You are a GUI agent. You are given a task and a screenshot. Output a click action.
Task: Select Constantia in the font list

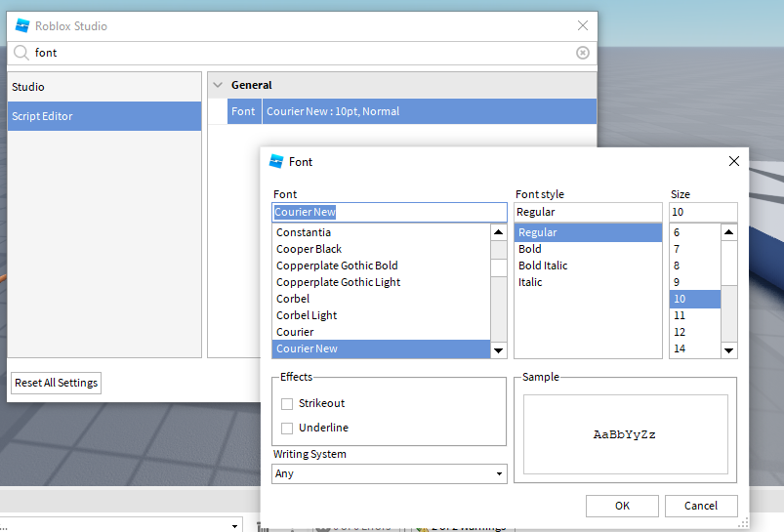pyautogui.click(x=381, y=232)
